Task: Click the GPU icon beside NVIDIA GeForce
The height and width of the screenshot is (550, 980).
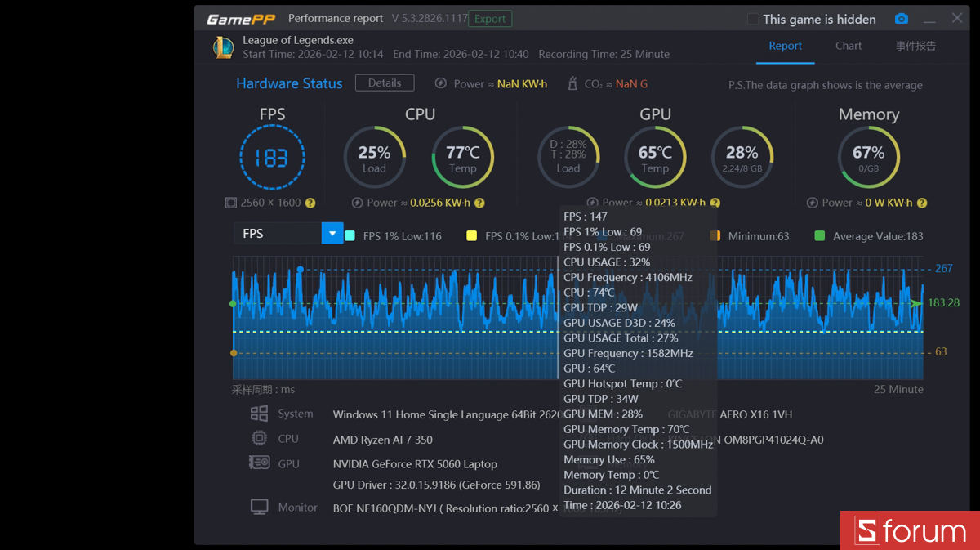Action: click(260, 463)
